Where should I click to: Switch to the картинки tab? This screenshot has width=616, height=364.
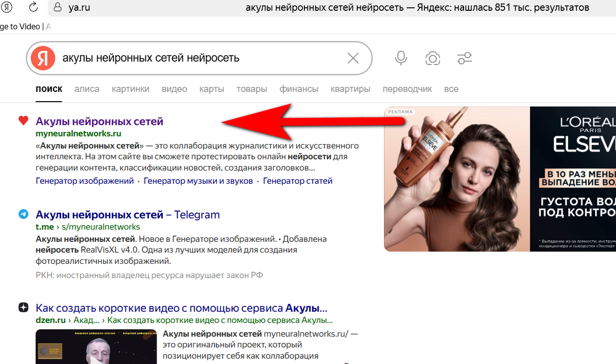(130, 89)
